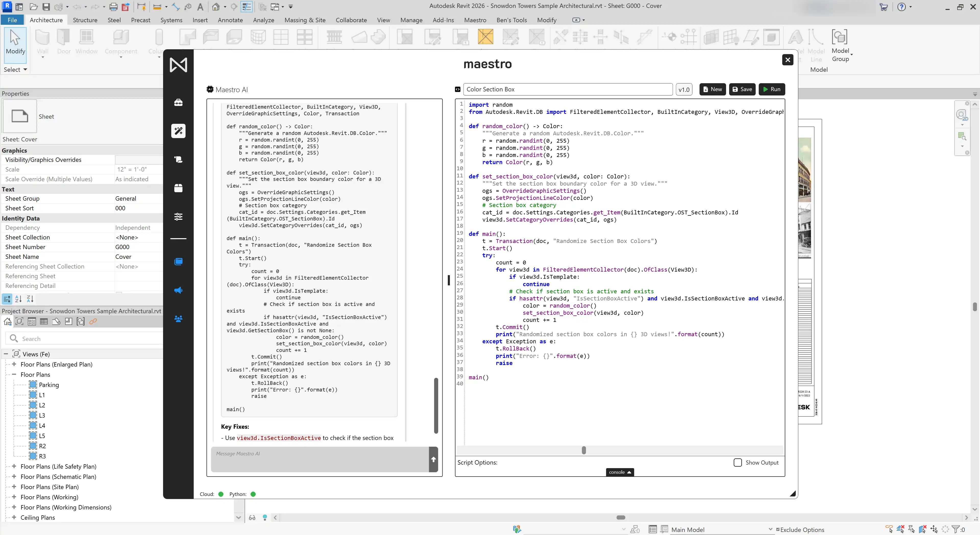Click the filter funnel icon in status bar
The width and height of the screenshot is (980, 535).
(955, 529)
